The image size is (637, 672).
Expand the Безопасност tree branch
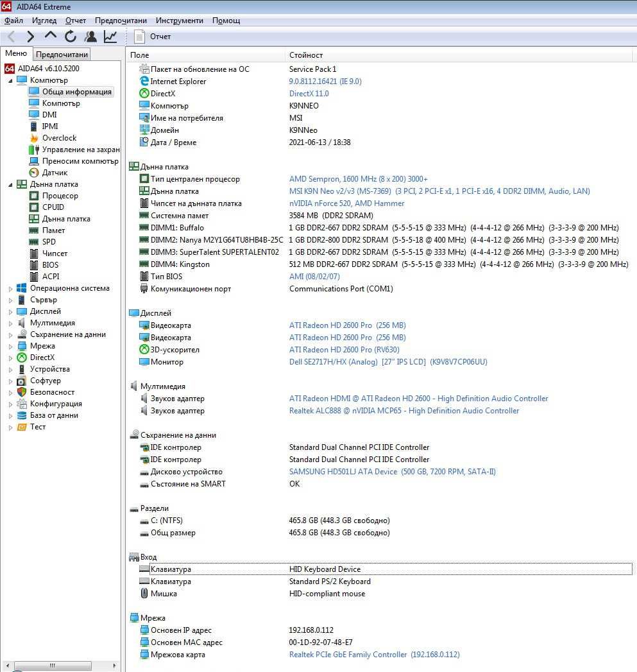10,393
